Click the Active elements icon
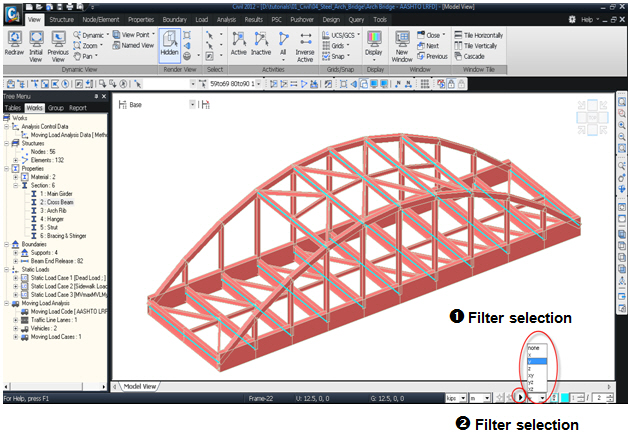 click(239, 44)
